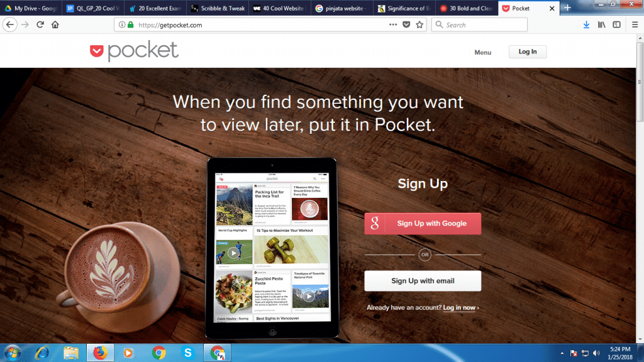Show sidebars icon in Firefox toolbar
The image size is (644, 362).
[x=616, y=25]
